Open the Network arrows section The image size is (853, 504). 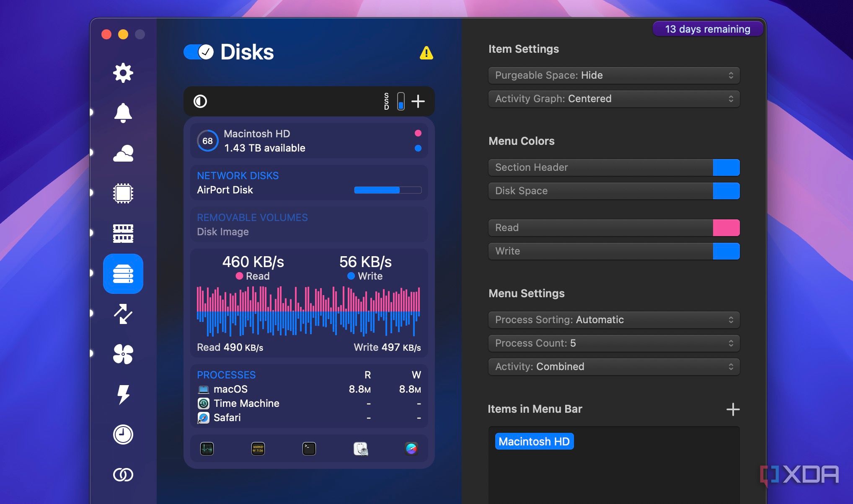point(123,314)
